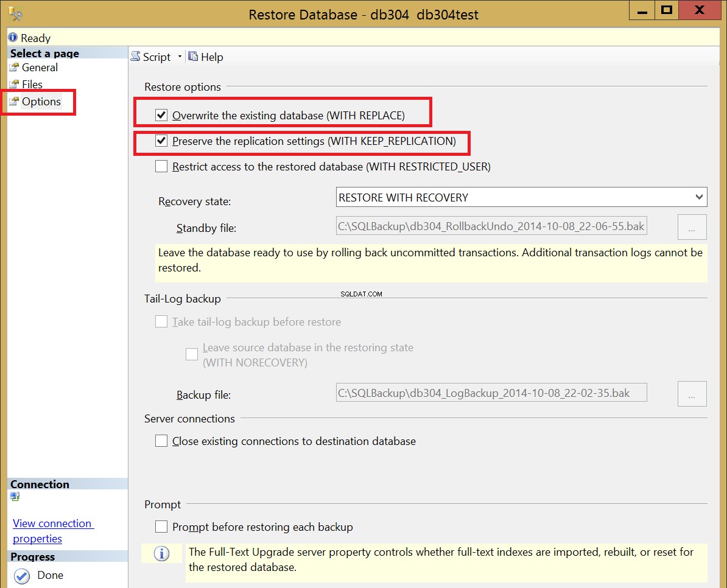
Task: Minimize the Restore Database window
Action: click(642, 10)
